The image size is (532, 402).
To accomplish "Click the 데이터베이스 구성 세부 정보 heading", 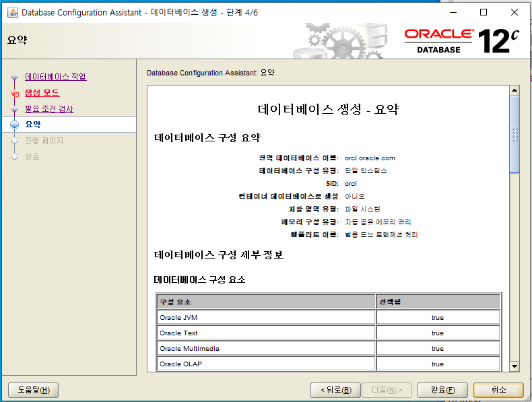I will (219, 255).
